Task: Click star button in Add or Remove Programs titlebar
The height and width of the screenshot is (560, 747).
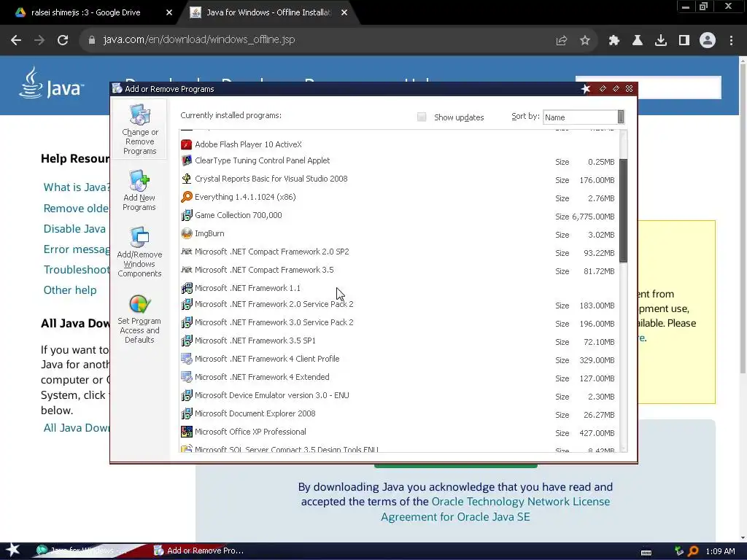Action: (x=586, y=89)
